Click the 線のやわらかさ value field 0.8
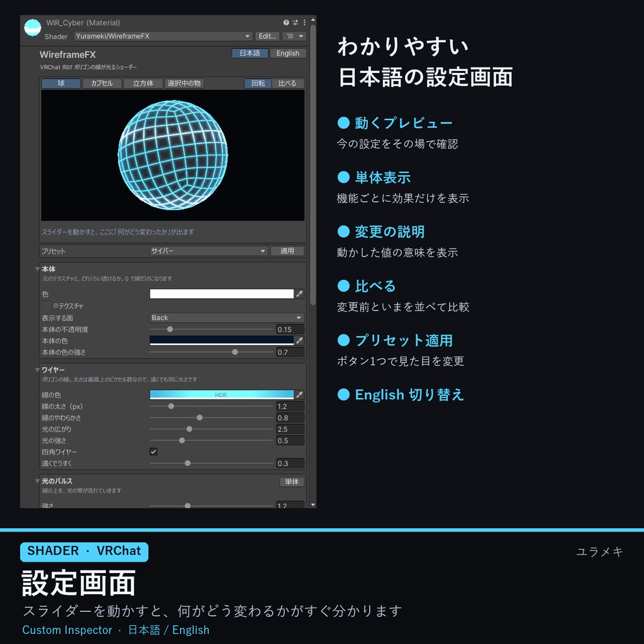This screenshot has width=644, height=644. click(x=290, y=418)
